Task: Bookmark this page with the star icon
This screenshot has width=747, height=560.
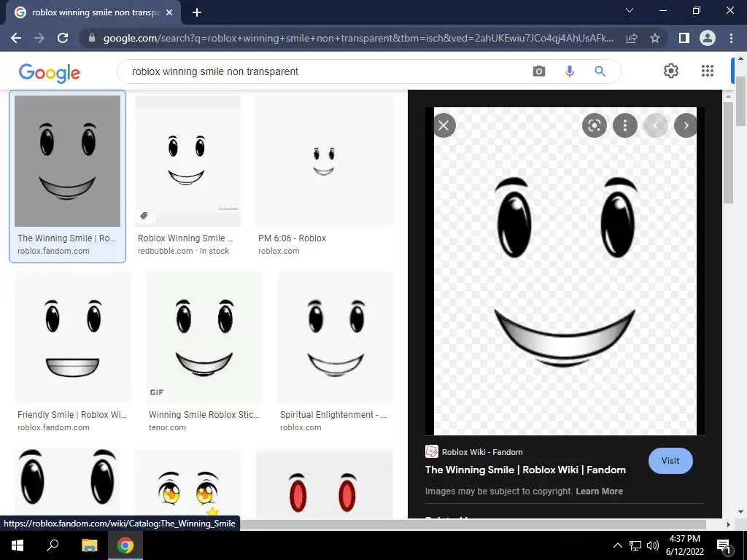Action: point(655,38)
